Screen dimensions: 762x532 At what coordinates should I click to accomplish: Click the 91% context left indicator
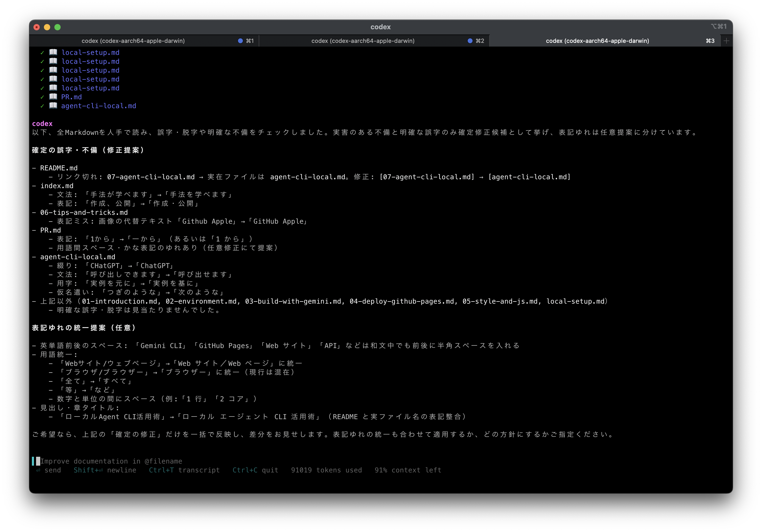[408, 470]
